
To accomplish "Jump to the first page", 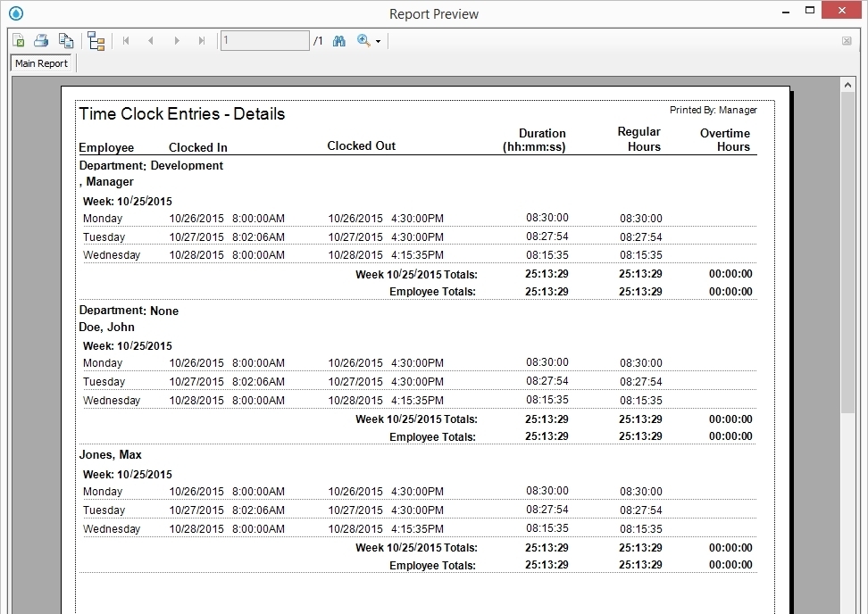I will (x=126, y=40).
